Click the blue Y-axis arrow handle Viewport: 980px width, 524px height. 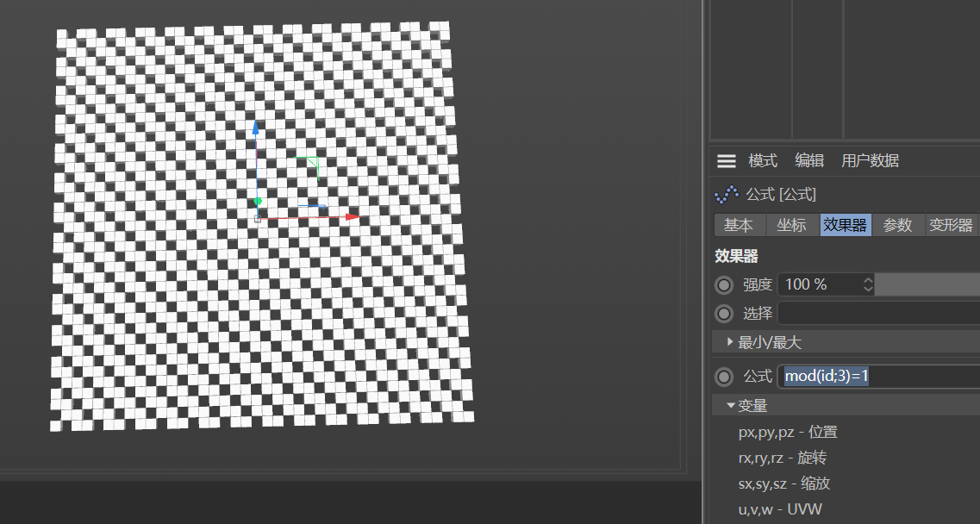(255, 128)
